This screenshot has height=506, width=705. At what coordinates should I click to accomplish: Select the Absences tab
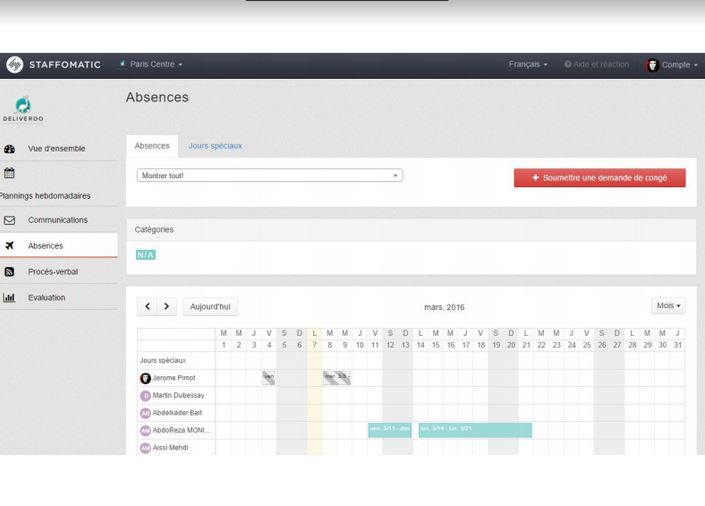(x=152, y=146)
